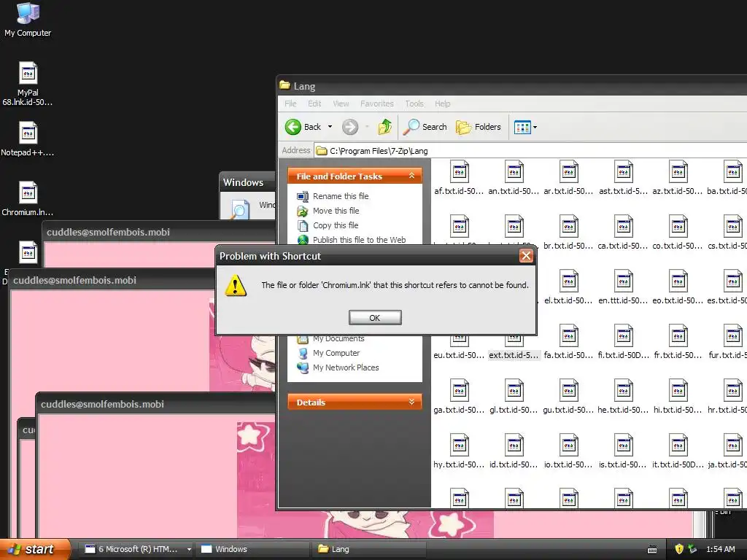Click Copy this file link
The height and width of the screenshot is (560, 747).
point(336,225)
